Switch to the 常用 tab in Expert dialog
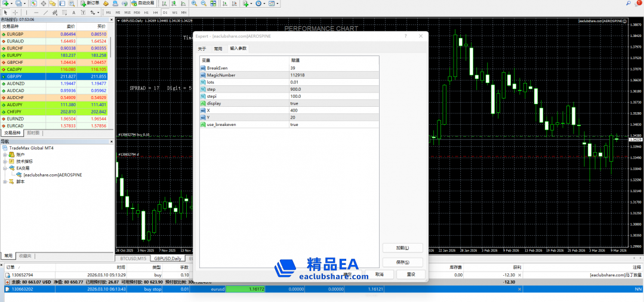Viewport: 644px width, 302px height. pos(218,48)
